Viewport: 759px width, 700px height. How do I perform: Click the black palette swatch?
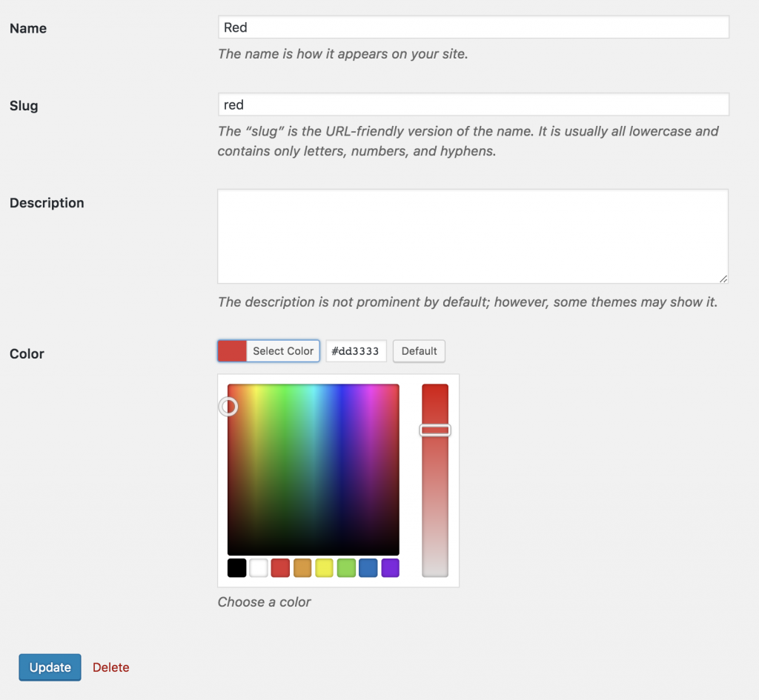[x=236, y=568]
